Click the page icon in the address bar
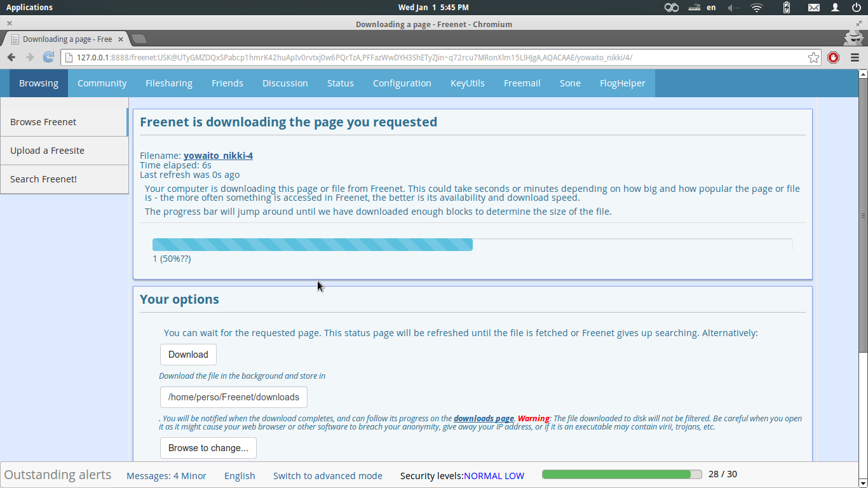Screen dimensions: 868x488 (69, 57)
